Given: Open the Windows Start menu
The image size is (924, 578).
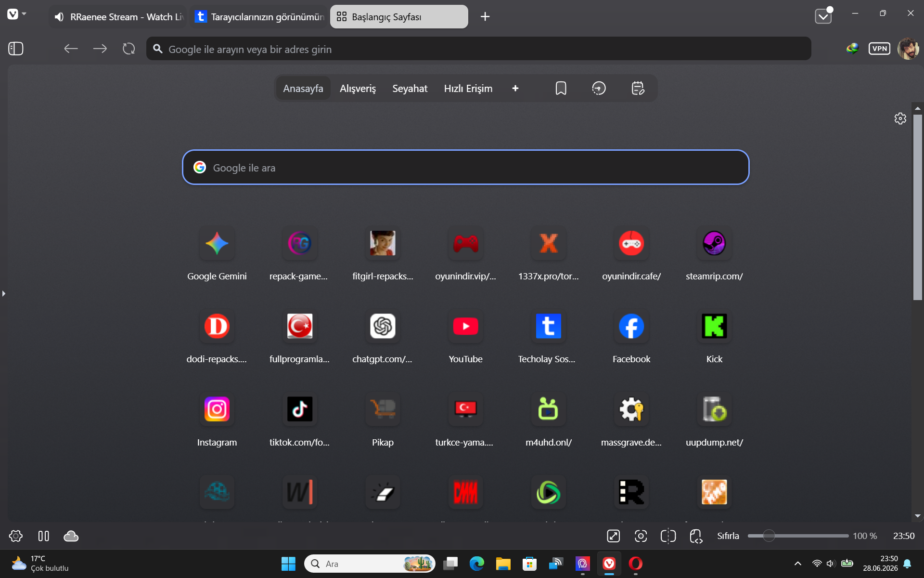Looking at the screenshot, I should click(288, 564).
